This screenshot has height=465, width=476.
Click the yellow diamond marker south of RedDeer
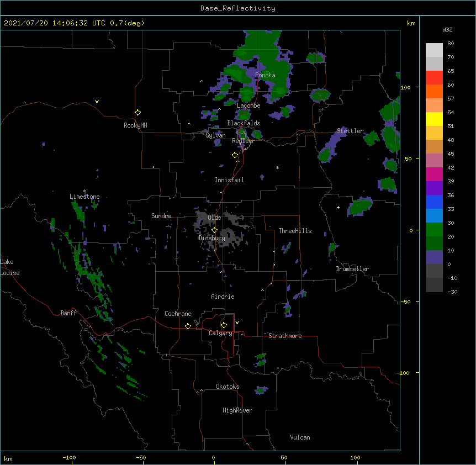pos(235,155)
